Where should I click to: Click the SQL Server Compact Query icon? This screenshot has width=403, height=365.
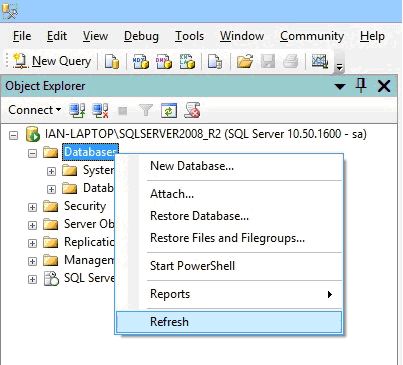point(215,61)
